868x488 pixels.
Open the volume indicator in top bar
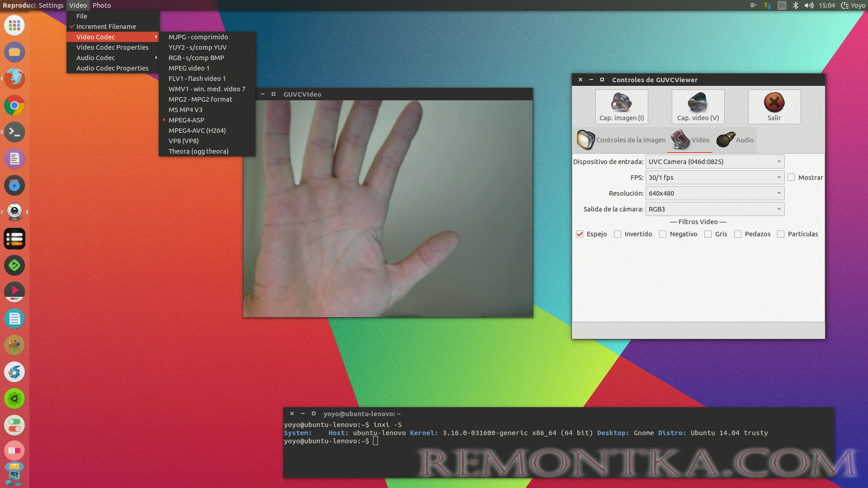[809, 5]
